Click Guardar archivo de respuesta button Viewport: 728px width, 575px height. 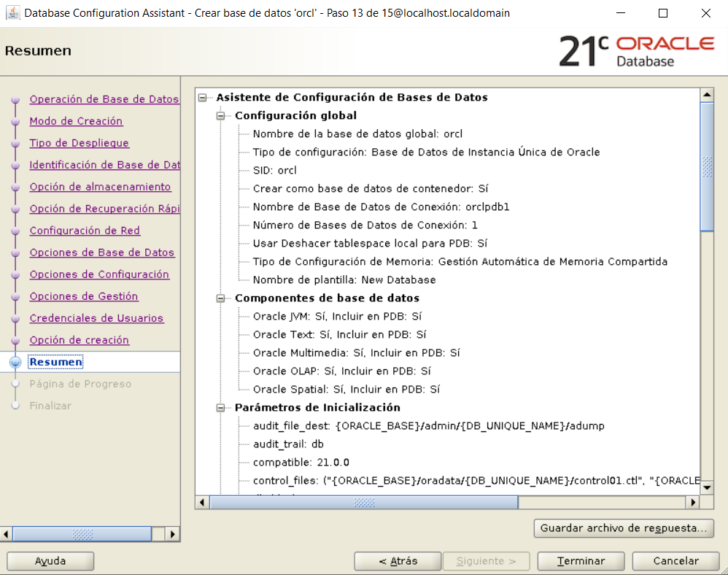[624, 528]
